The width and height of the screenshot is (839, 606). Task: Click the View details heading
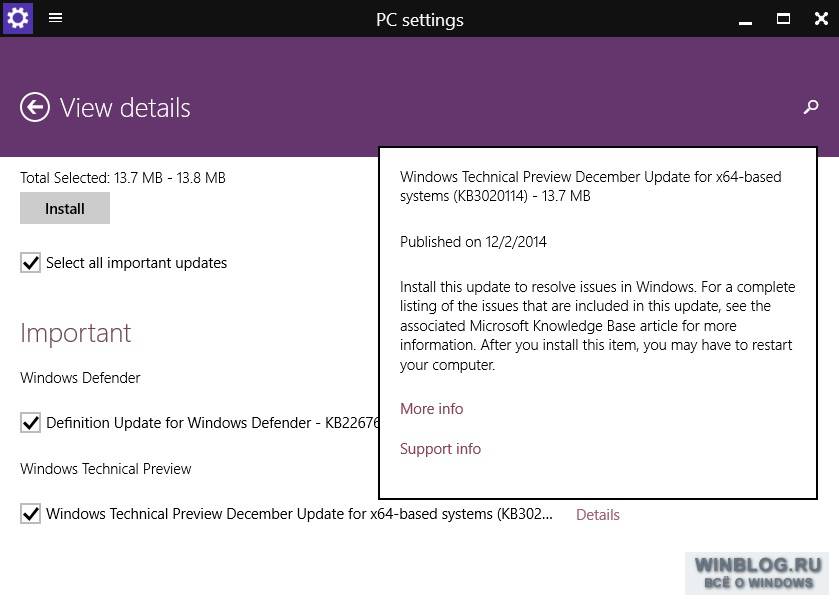tap(125, 108)
